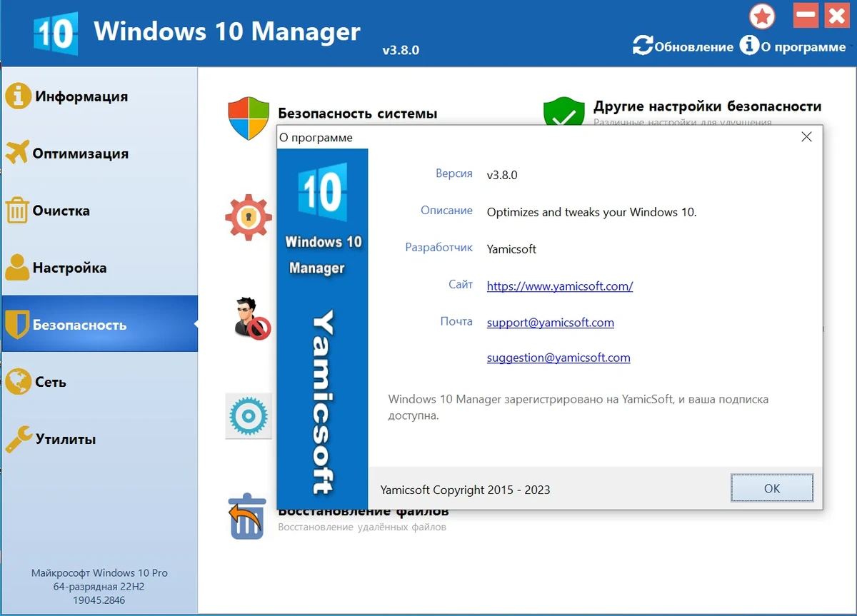The width and height of the screenshot is (857, 616).
Task: Click the blocked user icon
Action: tap(253, 318)
